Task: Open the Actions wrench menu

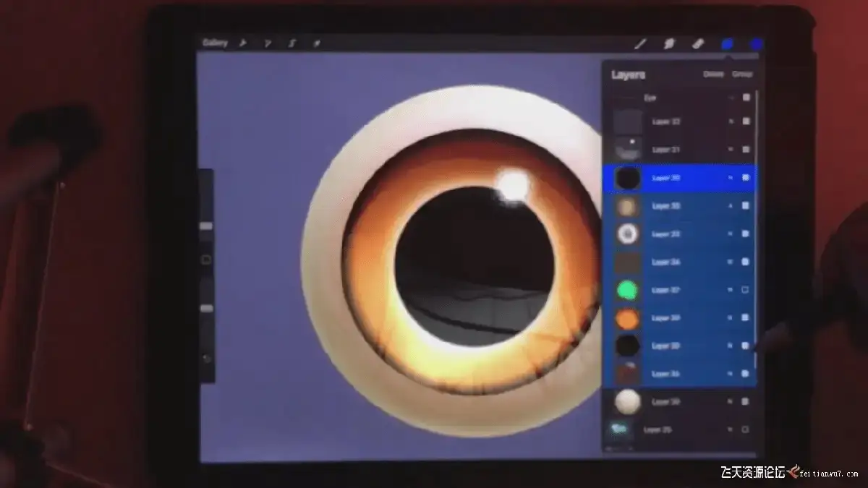Action: (x=243, y=43)
